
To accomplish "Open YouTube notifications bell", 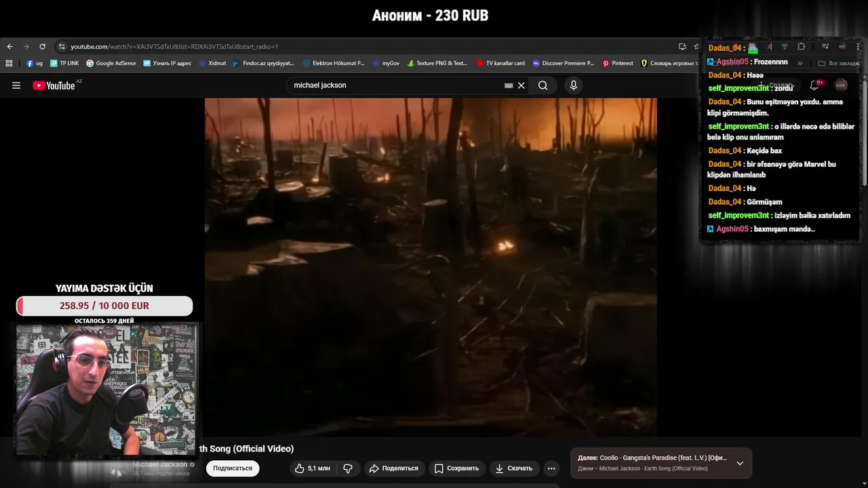I will pos(814,85).
